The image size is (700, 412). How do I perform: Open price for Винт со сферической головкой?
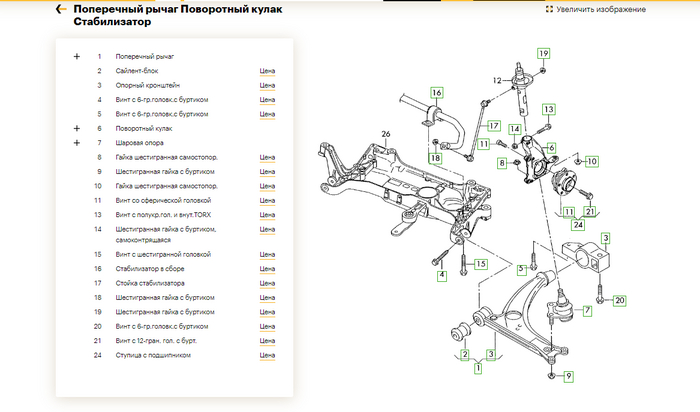tap(267, 200)
